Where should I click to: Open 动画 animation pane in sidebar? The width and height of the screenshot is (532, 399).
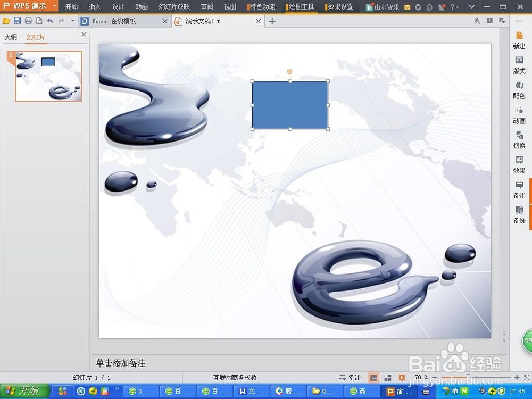tap(519, 115)
